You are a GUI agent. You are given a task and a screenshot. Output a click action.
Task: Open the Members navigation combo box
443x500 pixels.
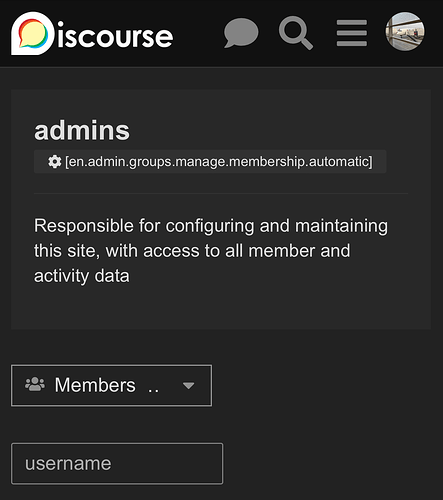click(x=111, y=385)
